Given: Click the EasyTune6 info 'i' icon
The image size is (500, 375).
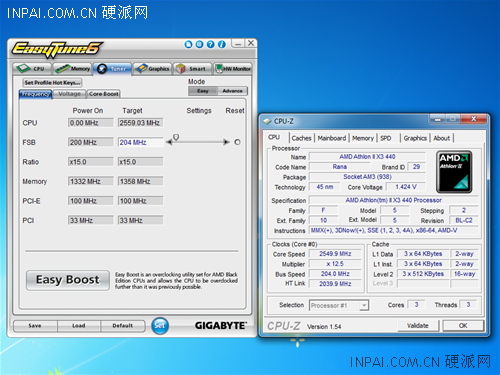Looking at the screenshot, I should (222, 44).
